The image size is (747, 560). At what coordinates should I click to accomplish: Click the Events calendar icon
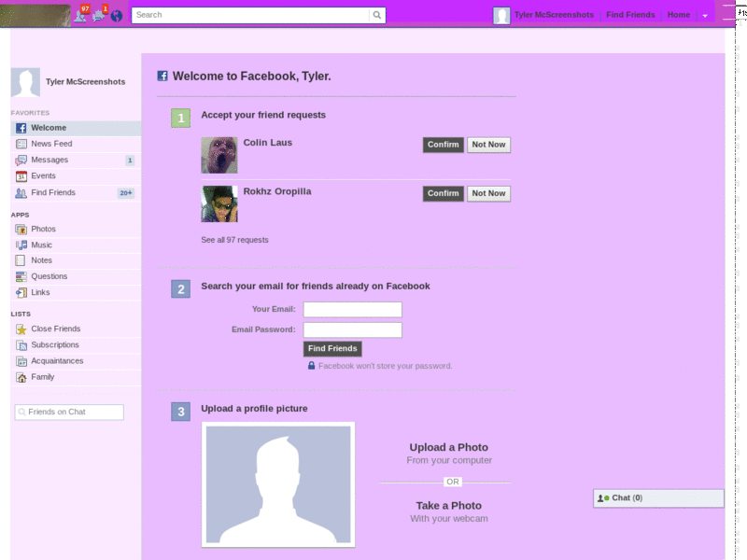click(x=21, y=176)
